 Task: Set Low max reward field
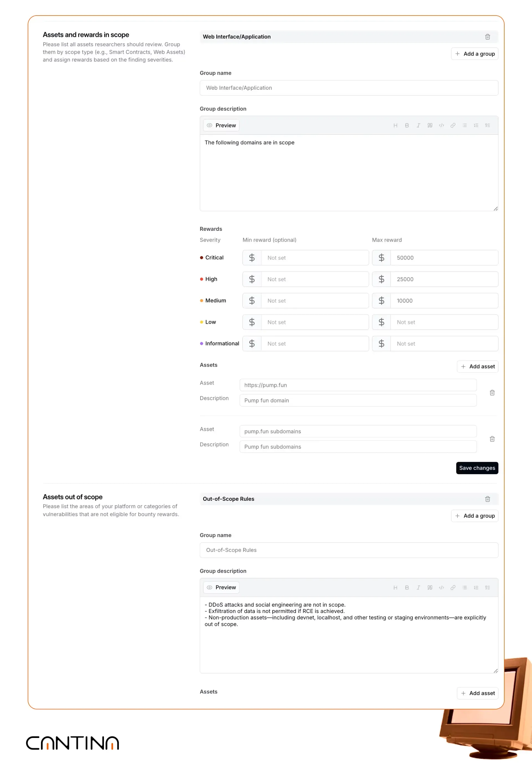[435, 322]
